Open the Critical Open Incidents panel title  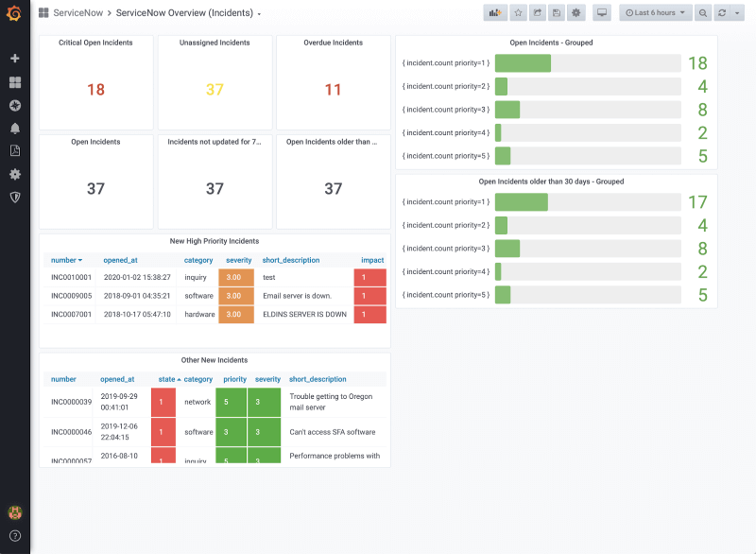(94, 42)
